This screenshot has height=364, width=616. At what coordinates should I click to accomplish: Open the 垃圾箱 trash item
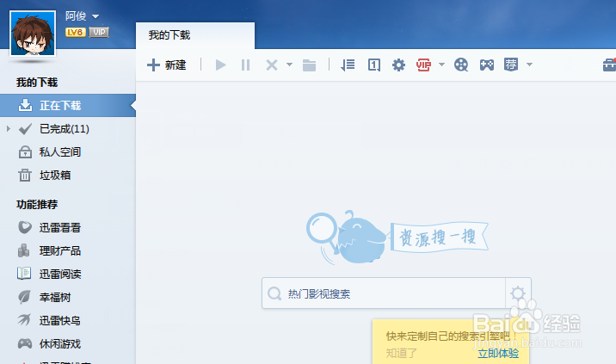pos(55,176)
